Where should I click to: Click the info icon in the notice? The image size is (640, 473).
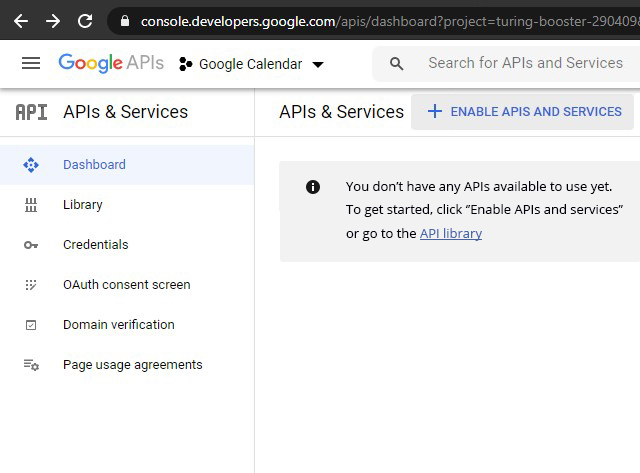(313, 187)
